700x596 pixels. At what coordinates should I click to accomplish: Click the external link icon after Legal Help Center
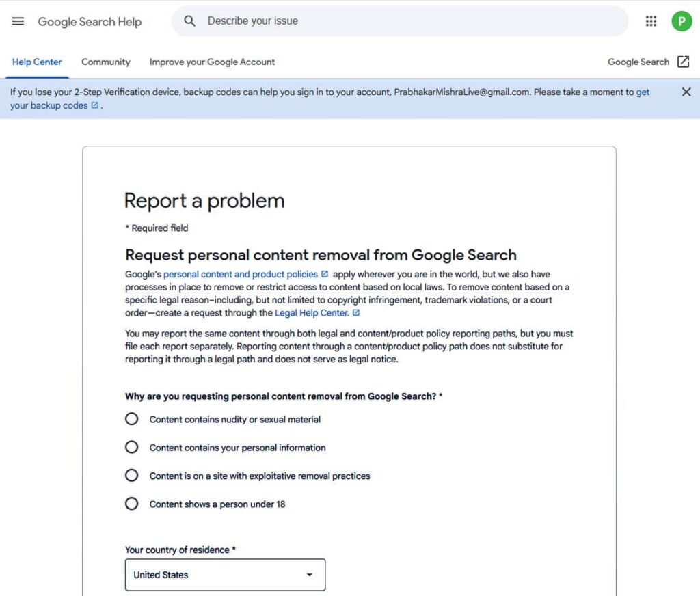pyautogui.click(x=355, y=312)
